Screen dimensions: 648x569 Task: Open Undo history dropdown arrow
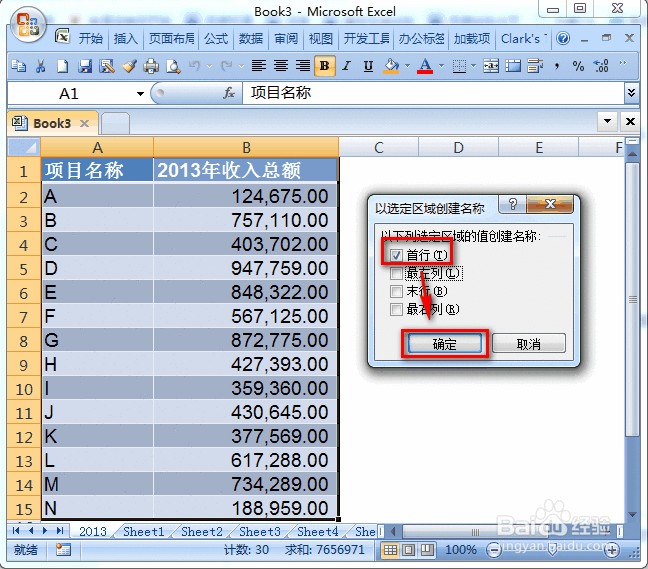coord(210,66)
